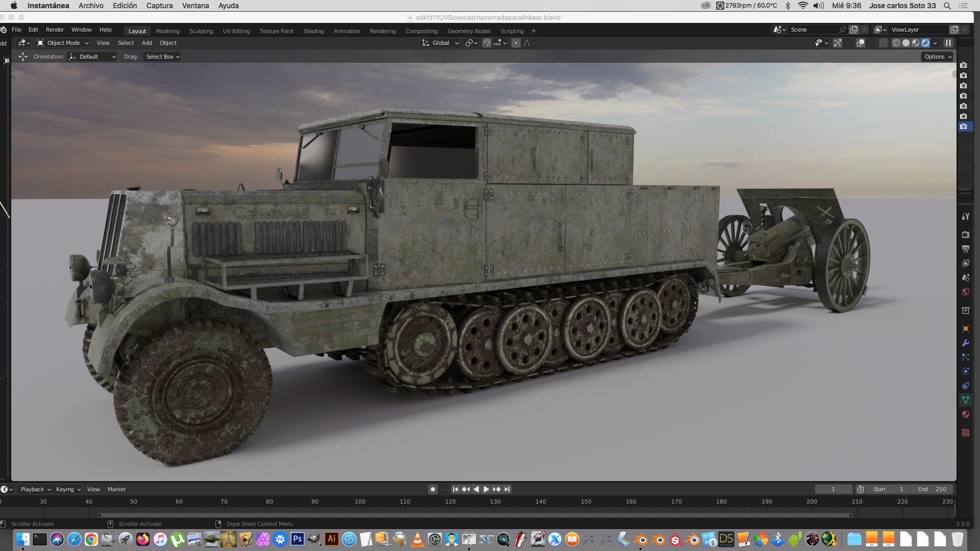
Task: Jump to the last frame
Action: pyautogui.click(x=507, y=489)
